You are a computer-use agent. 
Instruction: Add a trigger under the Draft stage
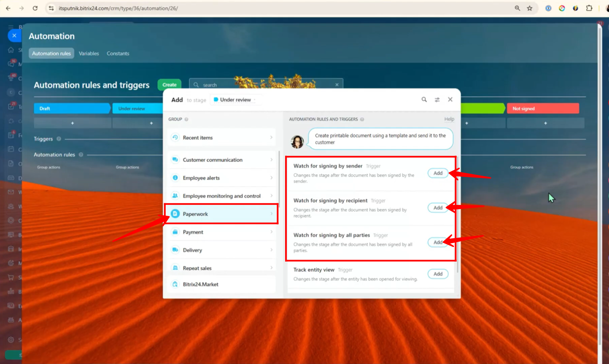pyautogui.click(x=72, y=123)
